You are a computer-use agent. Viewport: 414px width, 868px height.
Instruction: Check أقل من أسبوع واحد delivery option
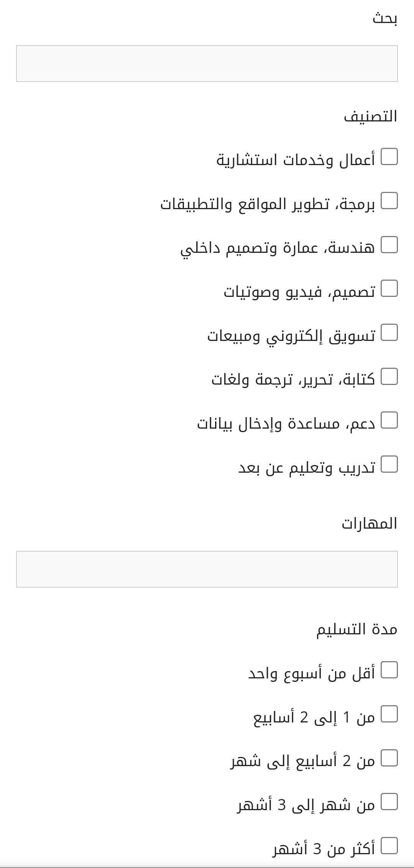(x=389, y=670)
